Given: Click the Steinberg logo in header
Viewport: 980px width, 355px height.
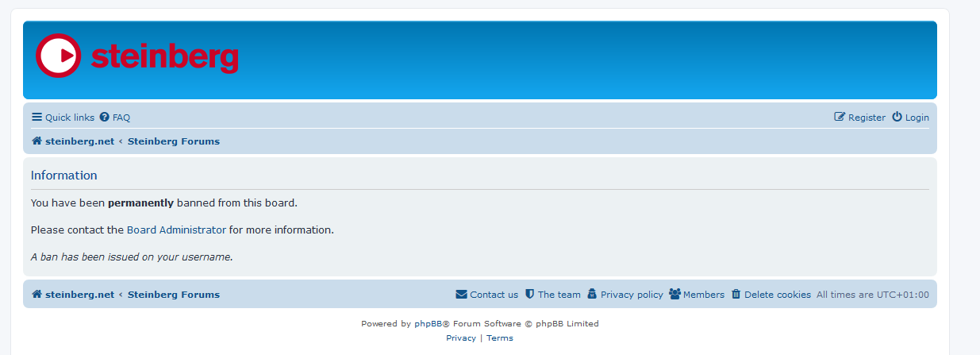Looking at the screenshot, I should tap(136, 56).
